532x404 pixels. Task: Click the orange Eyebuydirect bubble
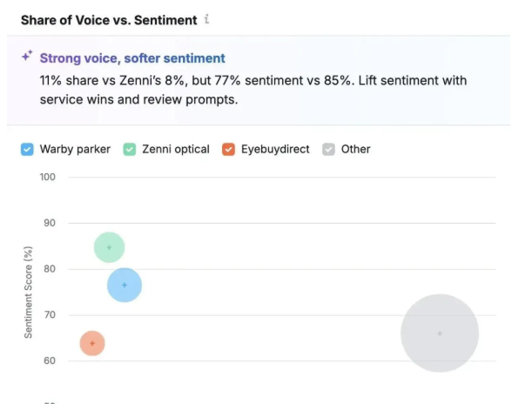[92, 343]
